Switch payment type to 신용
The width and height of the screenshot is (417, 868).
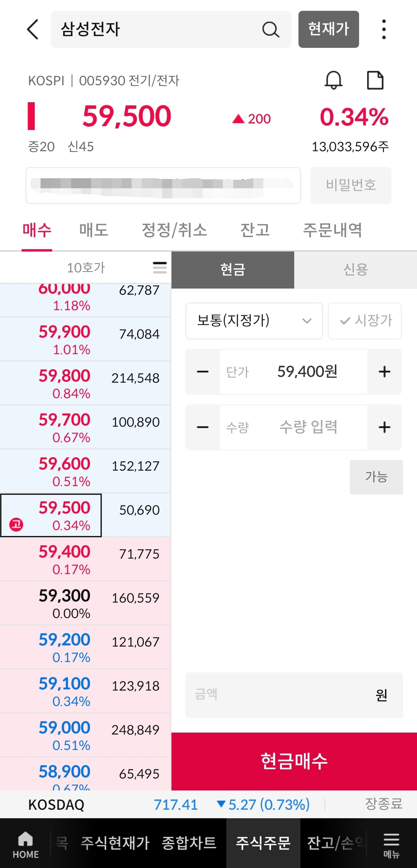coord(355,269)
